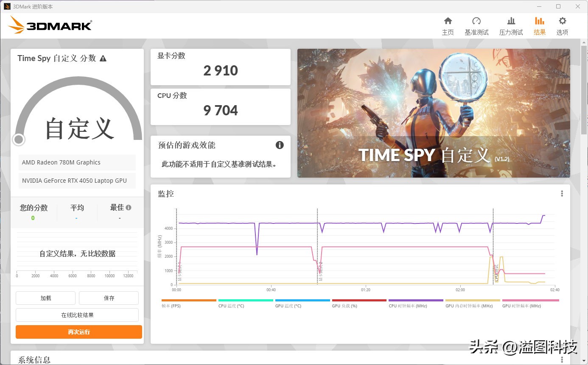Open 主页 home via the house icon
The image size is (588, 365).
pos(448,25)
